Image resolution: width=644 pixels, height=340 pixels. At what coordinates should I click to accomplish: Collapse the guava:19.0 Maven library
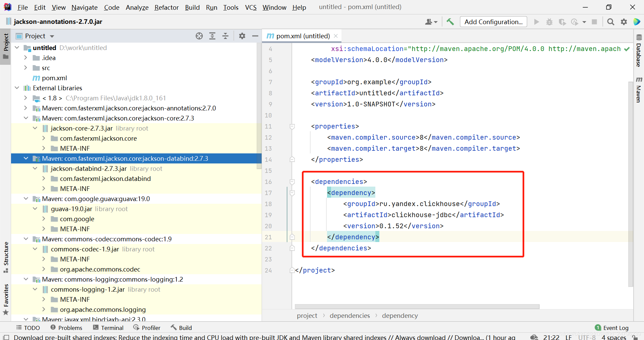(x=26, y=199)
